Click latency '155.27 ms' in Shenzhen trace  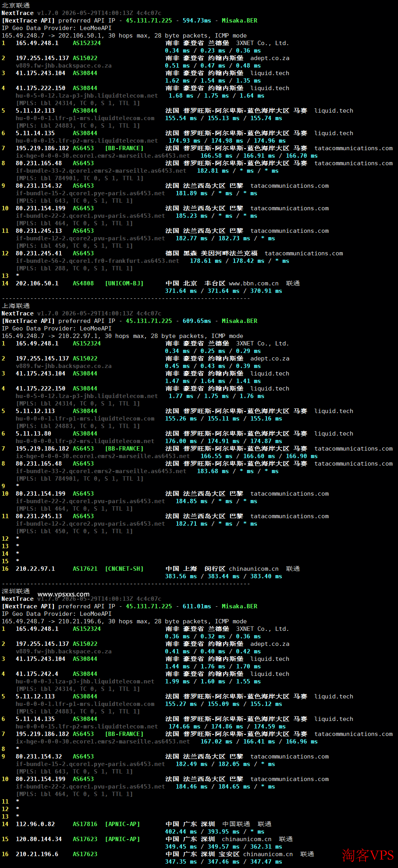pyautogui.click(x=181, y=704)
